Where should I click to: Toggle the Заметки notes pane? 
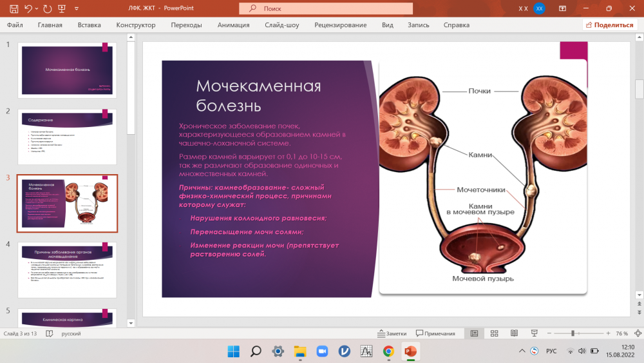pos(392,333)
